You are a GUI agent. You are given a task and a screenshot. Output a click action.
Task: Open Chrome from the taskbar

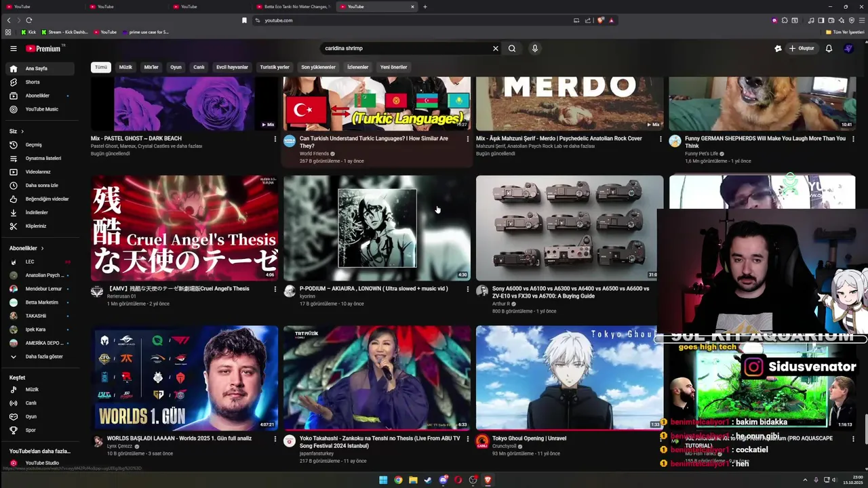coord(398,480)
